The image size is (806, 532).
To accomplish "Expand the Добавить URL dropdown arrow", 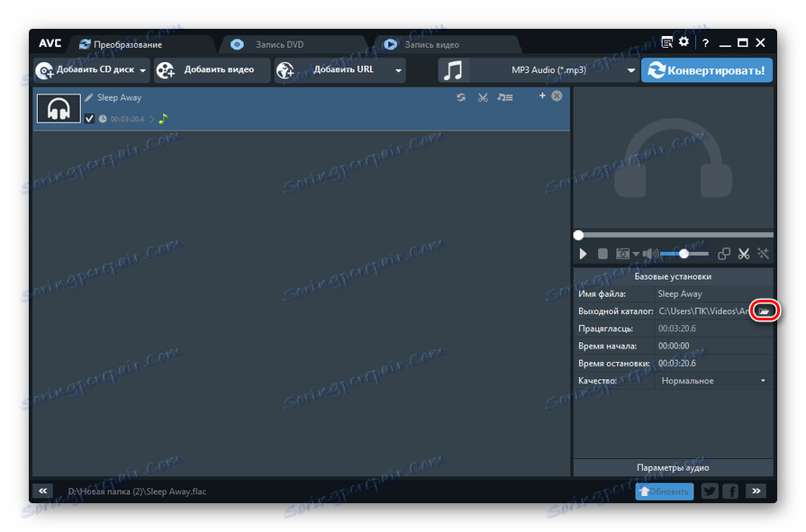I will pos(398,70).
